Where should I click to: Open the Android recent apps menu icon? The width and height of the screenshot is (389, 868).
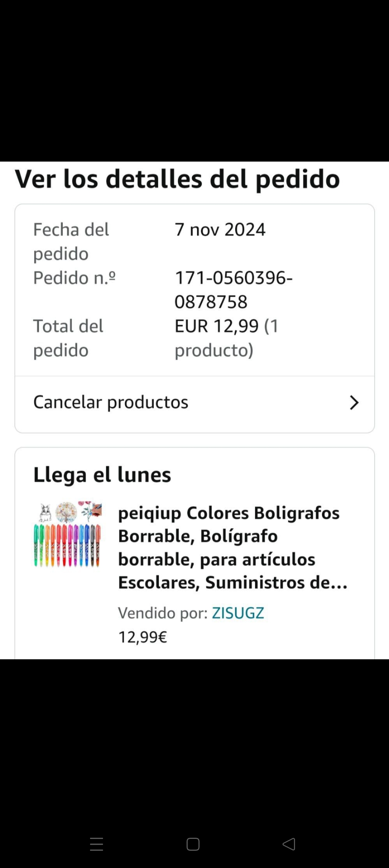click(97, 844)
